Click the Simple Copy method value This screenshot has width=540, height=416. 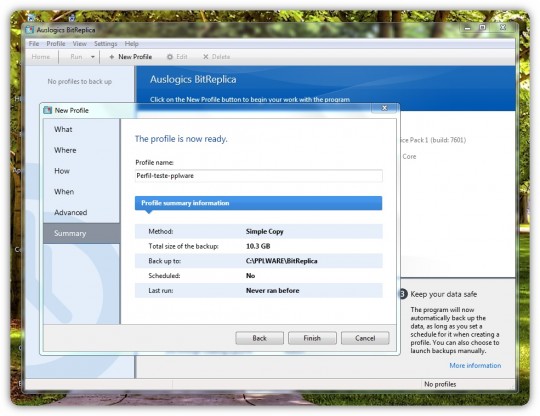pos(264,231)
